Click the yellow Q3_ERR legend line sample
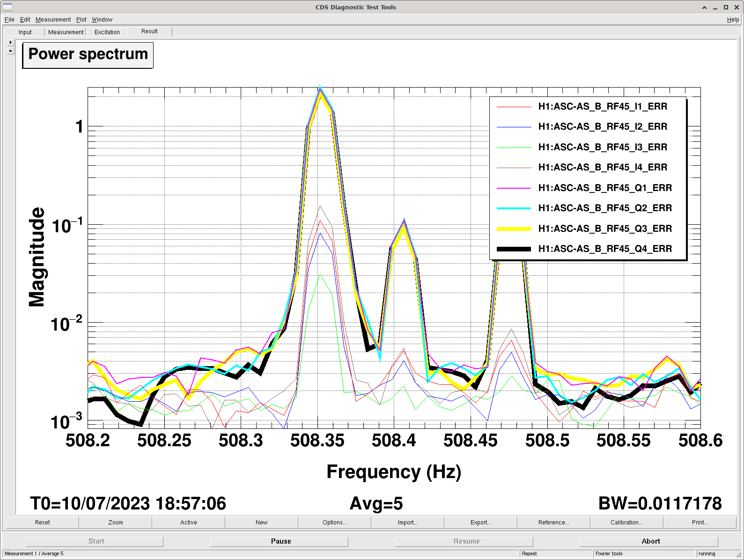The width and height of the screenshot is (744, 560). tap(514, 228)
